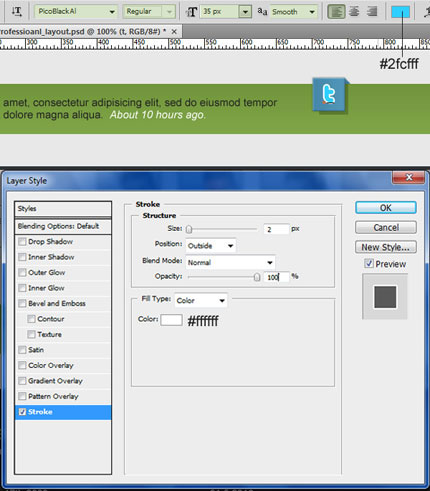Enable the Pattern Overlay checkbox
Viewport: 430px width, 491px height.
[22, 396]
